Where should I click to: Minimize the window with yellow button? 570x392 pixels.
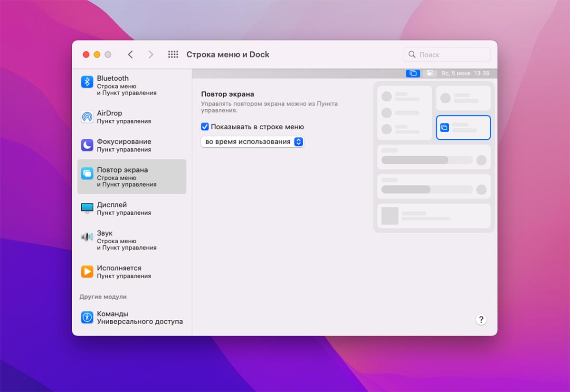(97, 55)
